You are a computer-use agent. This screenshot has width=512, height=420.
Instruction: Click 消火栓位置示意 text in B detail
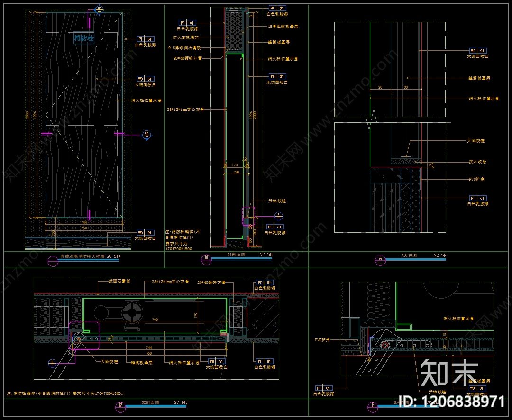point(458,319)
